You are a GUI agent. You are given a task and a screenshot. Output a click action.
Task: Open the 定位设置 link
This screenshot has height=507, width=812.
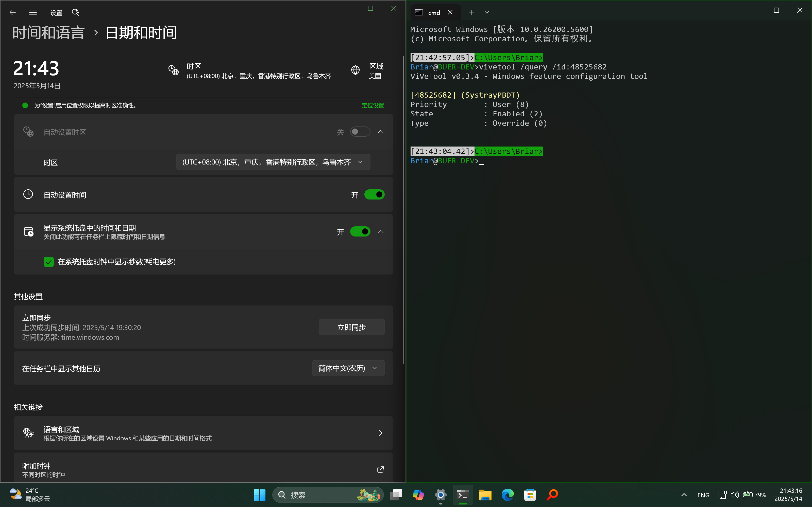click(x=373, y=105)
